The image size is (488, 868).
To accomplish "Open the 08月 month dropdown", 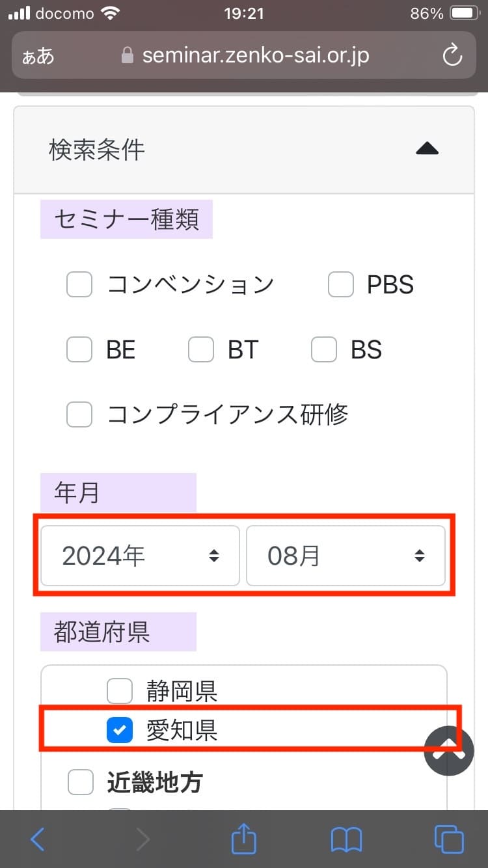I will (346, 556).
